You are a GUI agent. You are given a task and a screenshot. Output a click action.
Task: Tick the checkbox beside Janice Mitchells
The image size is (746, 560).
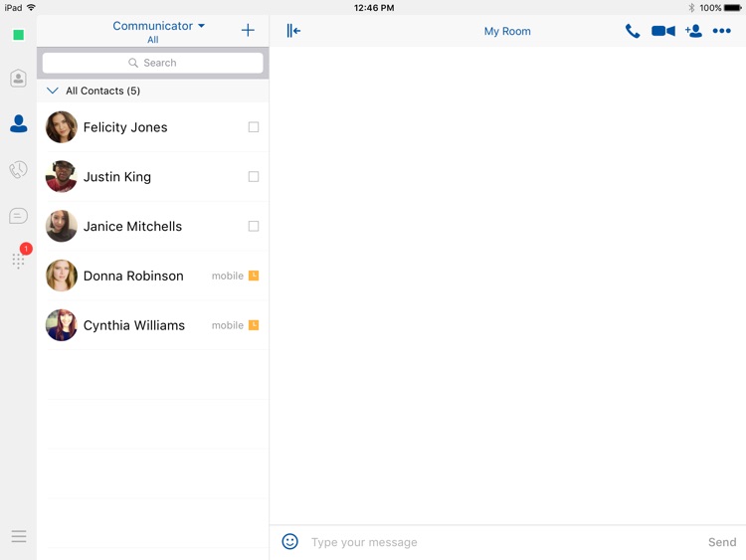[x=254, y=226]
